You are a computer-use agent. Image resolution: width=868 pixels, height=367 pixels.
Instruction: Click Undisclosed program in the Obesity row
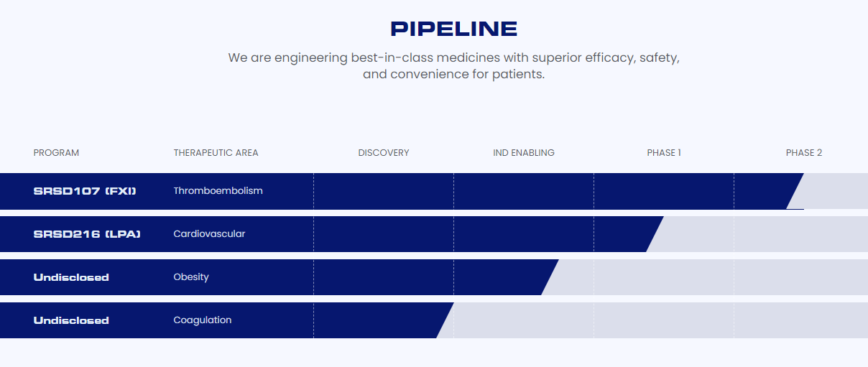pyautogui.click(x=71, y=277)
